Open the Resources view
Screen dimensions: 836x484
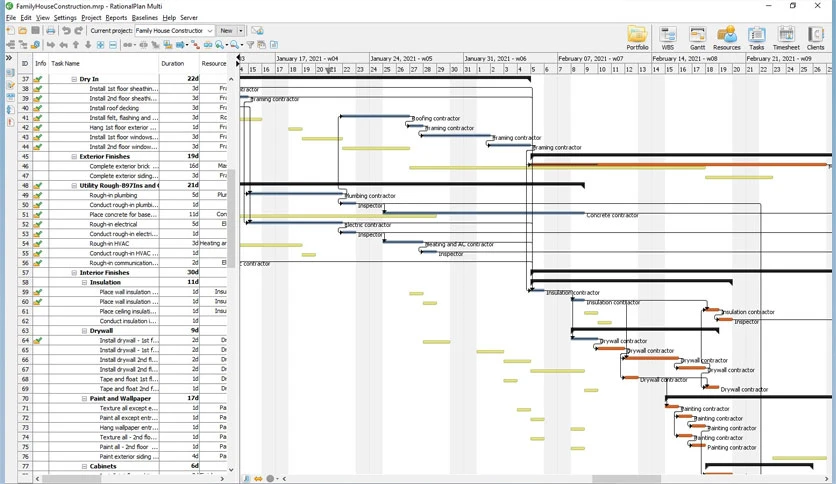click(x=727, y=38)
